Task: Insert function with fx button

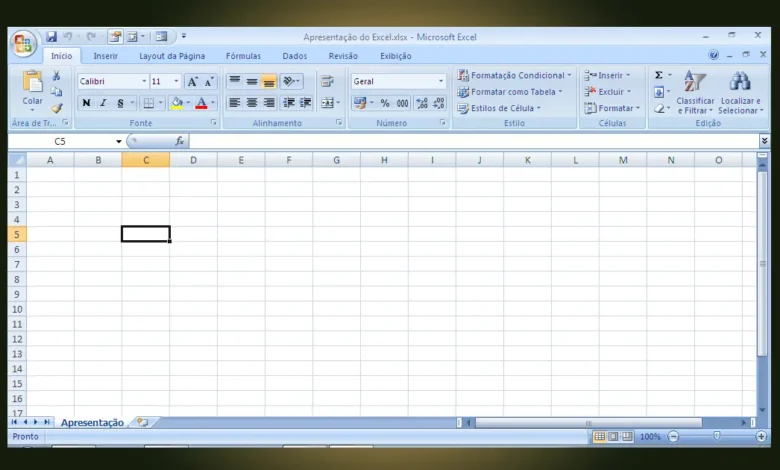Action: pyautogui.click(x=180, y=141)
